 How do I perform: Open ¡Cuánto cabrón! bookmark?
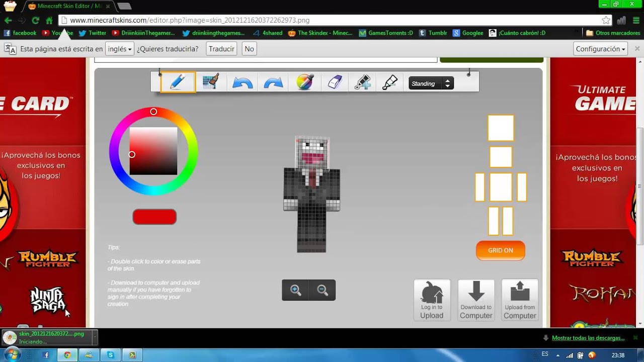(517, 33)
